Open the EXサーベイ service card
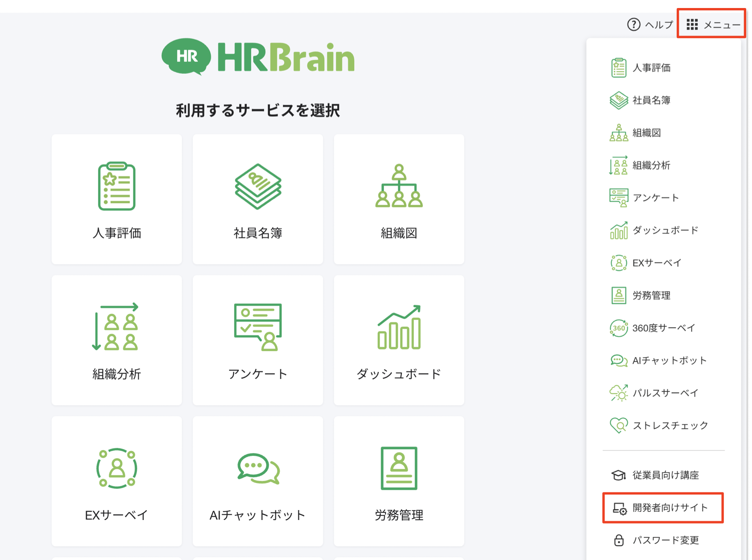 117,481
